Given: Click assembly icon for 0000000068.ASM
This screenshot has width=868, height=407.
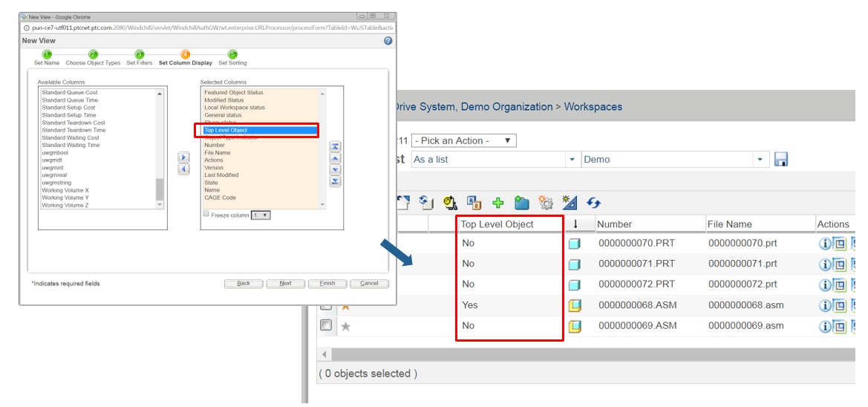Looking at the screenshot, I should click(575, 305).
